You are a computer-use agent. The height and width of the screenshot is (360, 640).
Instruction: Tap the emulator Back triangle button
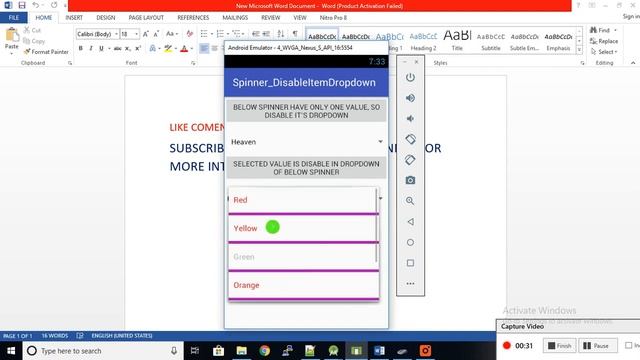coord(410,222)
